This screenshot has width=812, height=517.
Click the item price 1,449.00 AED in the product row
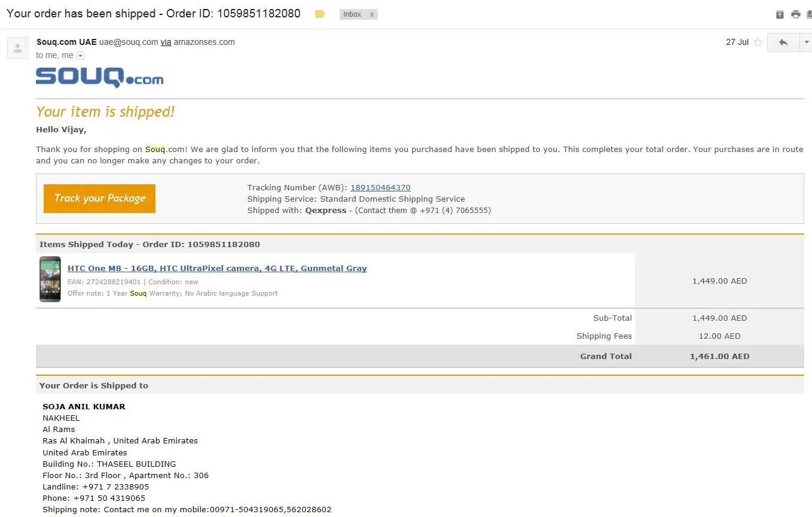(719, 281)
